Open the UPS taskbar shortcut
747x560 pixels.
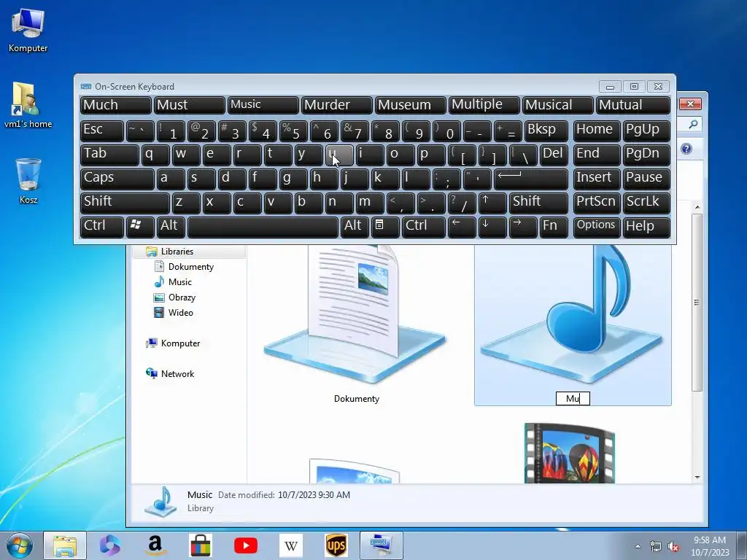(x=336, y=545)
